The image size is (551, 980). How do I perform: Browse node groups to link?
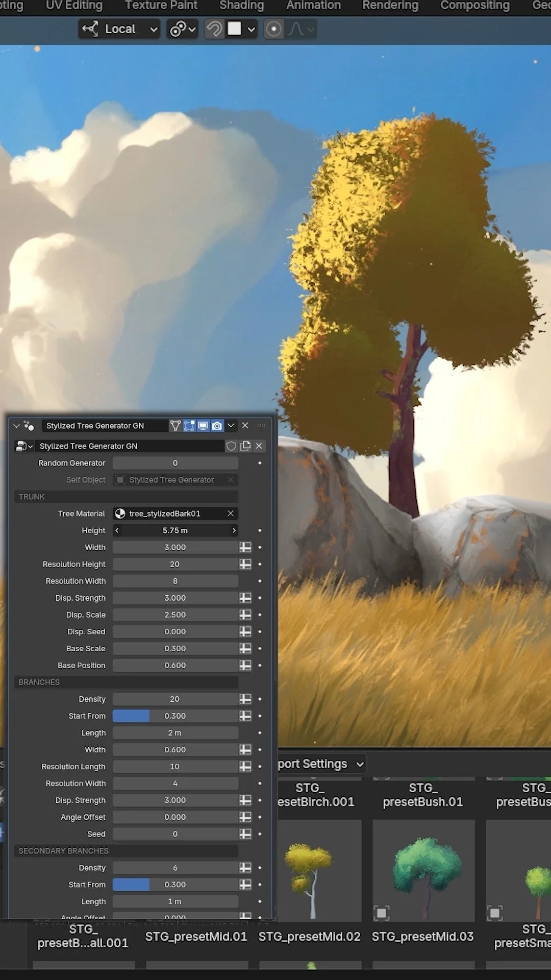click(24, 446)
